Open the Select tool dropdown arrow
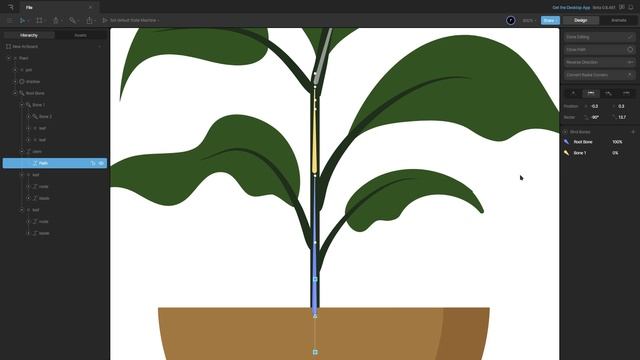Viewport: 640px width, 360px height. point(28,20)
